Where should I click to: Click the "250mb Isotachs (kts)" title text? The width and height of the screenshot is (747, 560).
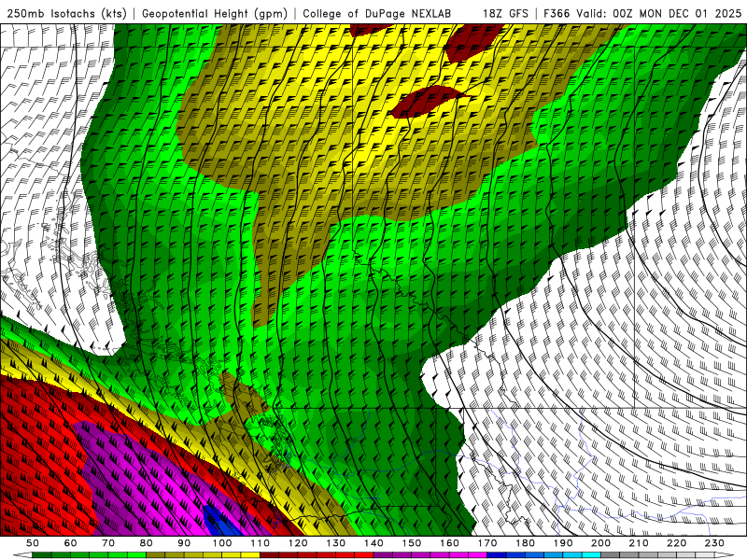pyautogui.click(x=66, y=14)
